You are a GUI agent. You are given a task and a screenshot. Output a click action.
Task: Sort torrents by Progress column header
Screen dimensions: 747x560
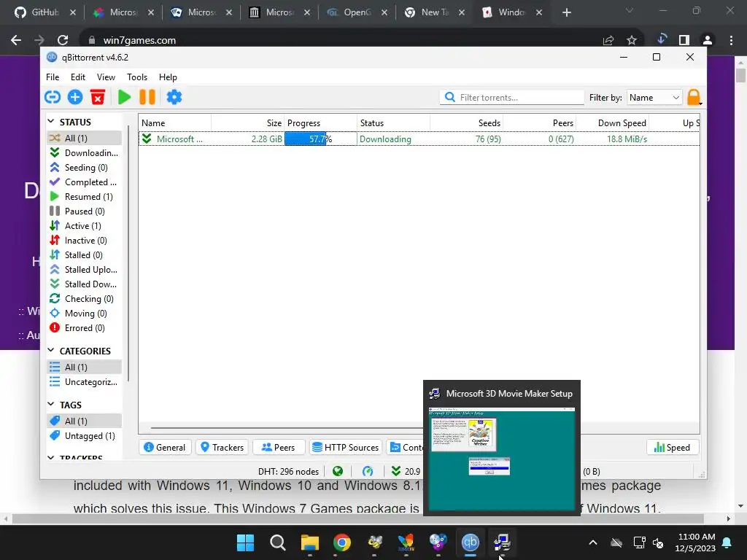pyautogui.click(x=321, y=122)
